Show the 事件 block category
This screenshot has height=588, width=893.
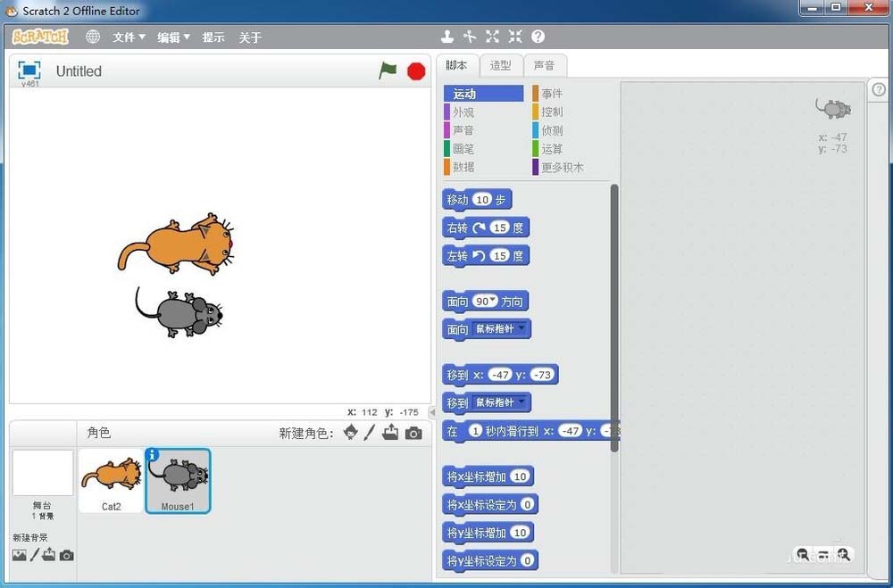coord(552,93)
